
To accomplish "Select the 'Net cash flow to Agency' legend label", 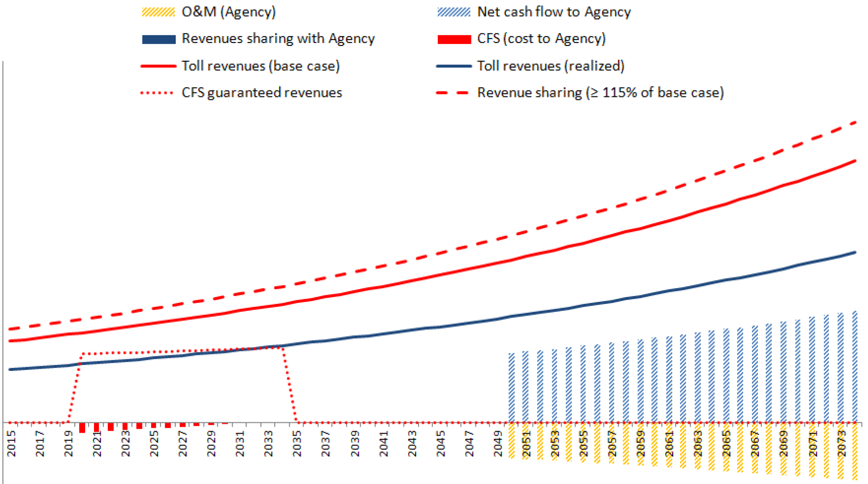I will [x=554, y=12].
